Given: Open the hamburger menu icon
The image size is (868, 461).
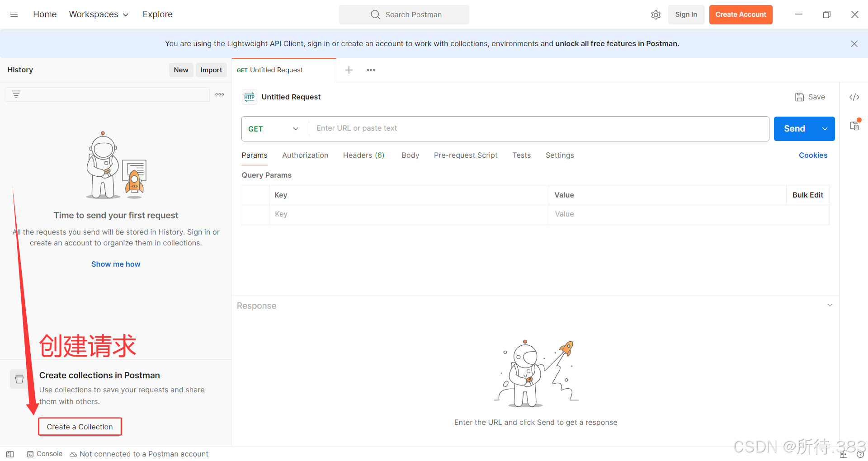Looking at the screenshot, I should tap(14, 14).
